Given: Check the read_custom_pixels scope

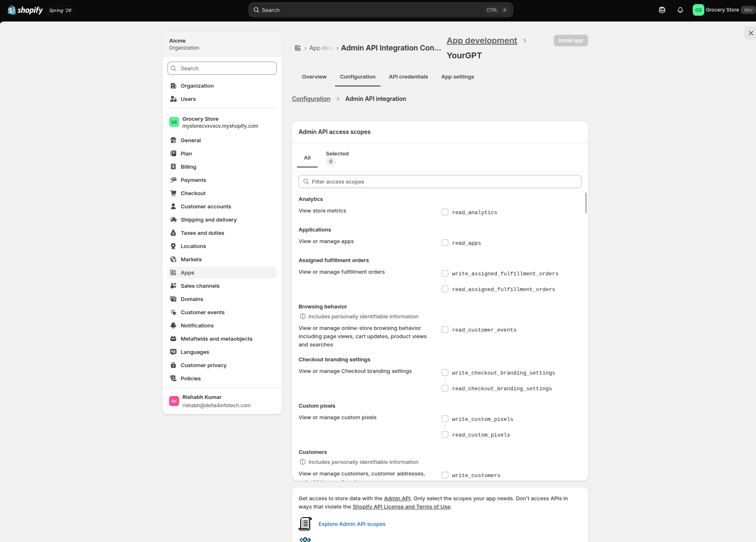Looking at the screenshot, I should [x=445, y=435].
